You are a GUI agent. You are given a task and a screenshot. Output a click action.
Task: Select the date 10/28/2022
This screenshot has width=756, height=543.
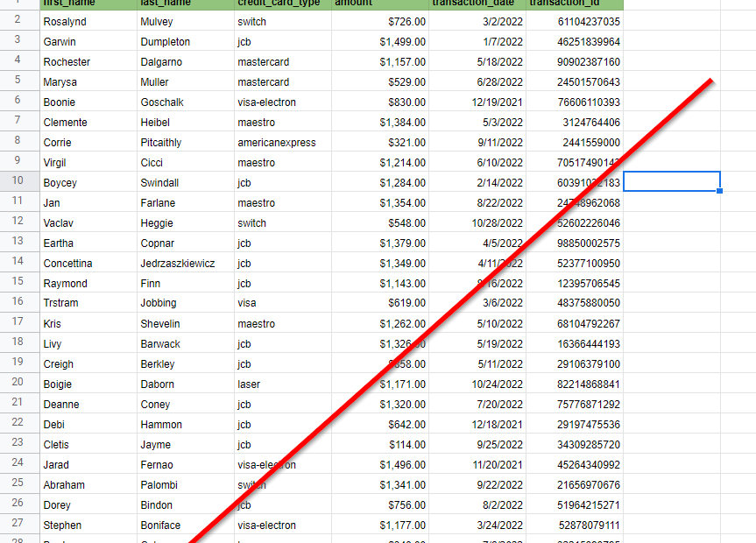click(477, 222)
